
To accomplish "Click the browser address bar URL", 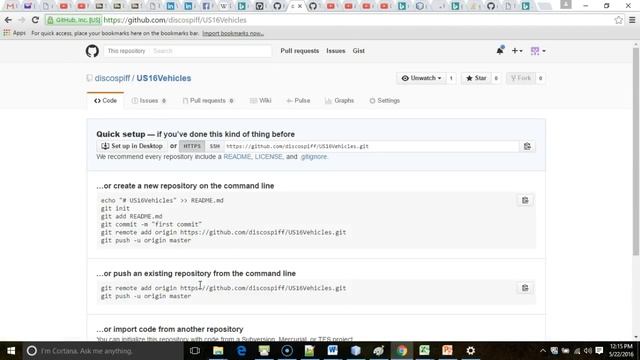I will [x=175, y=20].
